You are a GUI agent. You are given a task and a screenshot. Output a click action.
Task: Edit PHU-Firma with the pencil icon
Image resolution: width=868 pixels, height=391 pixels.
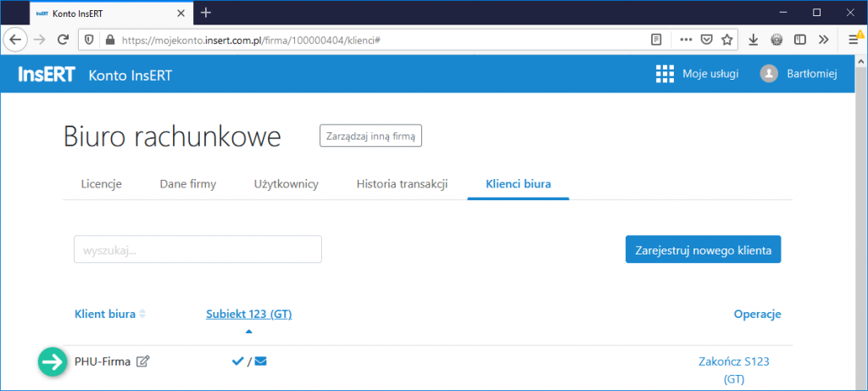pos(142,361)
